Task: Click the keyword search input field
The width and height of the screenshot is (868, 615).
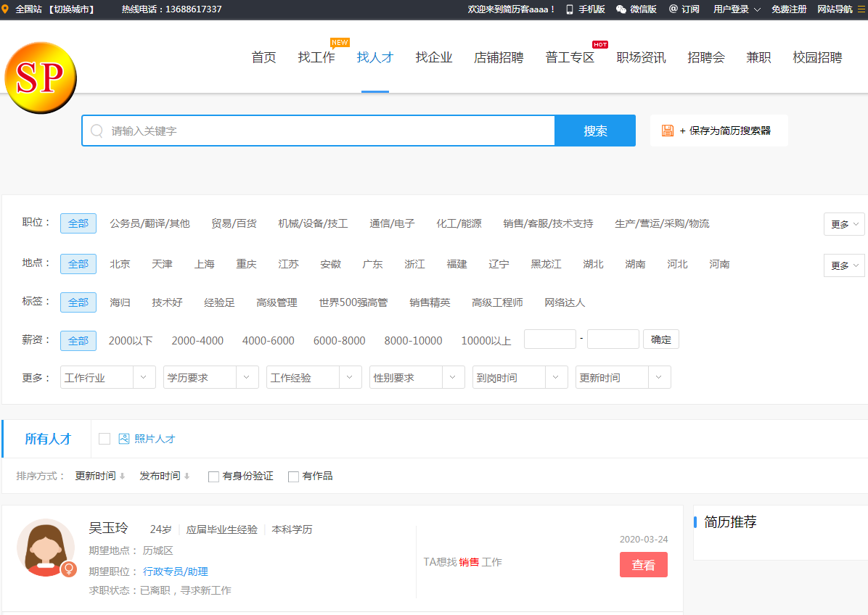Action: 319,131
